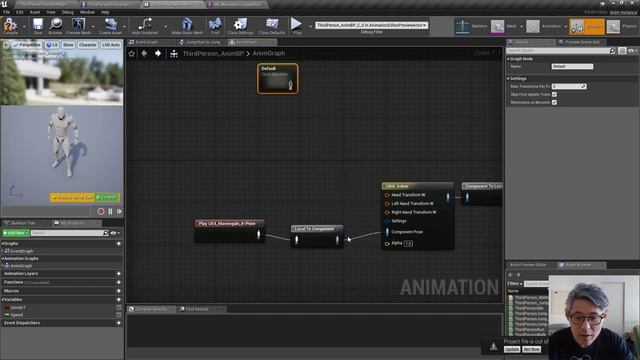Navigate forward in graph history

158,53
